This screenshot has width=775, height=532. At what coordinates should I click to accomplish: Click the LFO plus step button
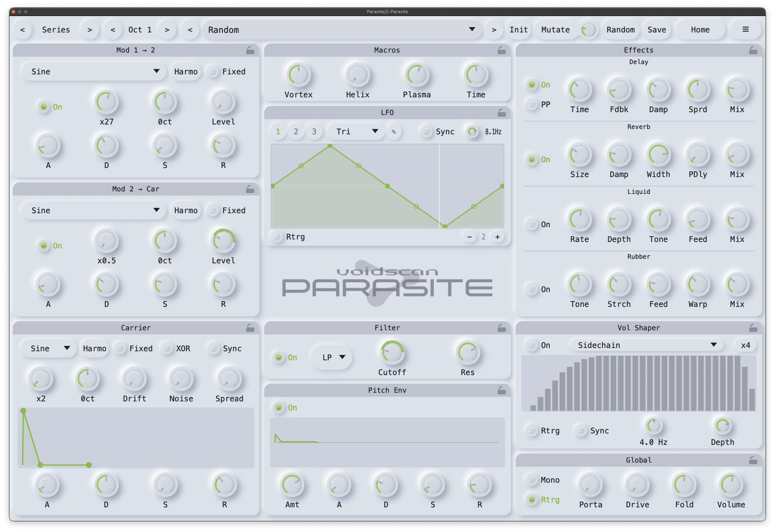click(x=497, y=237)
